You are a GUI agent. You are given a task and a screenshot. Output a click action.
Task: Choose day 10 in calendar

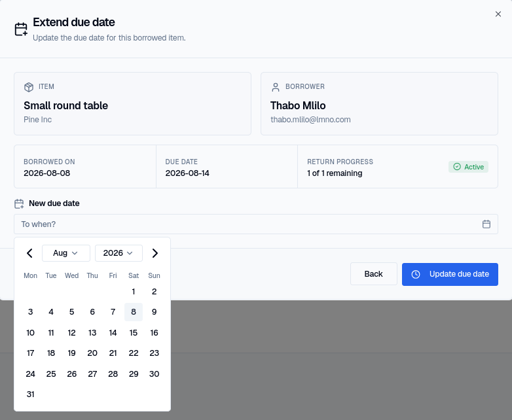tap(30, 332)
